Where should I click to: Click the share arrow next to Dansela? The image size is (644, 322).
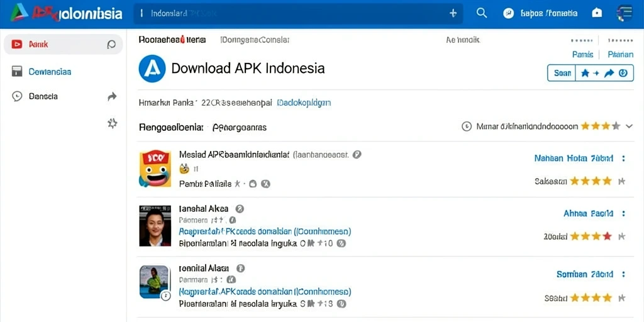112,96
